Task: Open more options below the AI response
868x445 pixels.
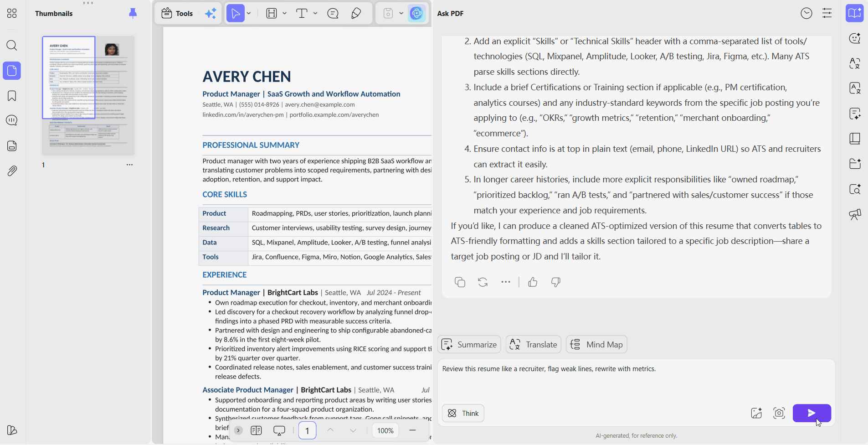Action: pos(506,282)
